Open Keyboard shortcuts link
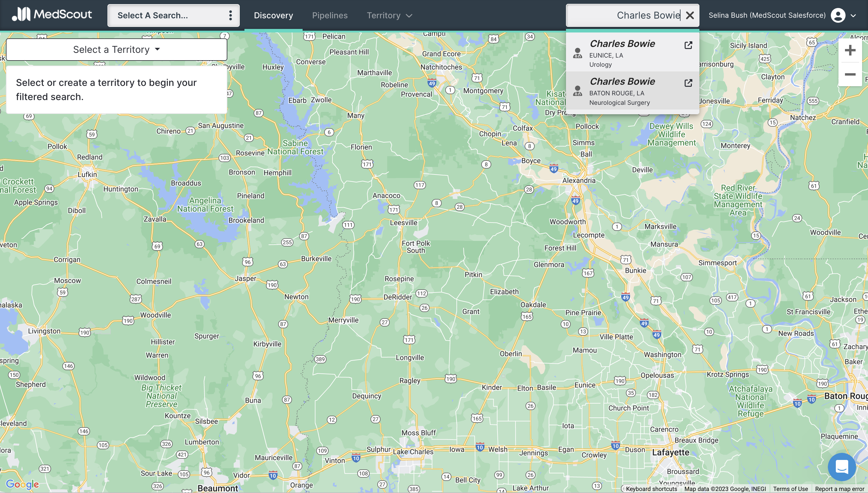Viewport: 868px width, 493px height. pos(651,489)
